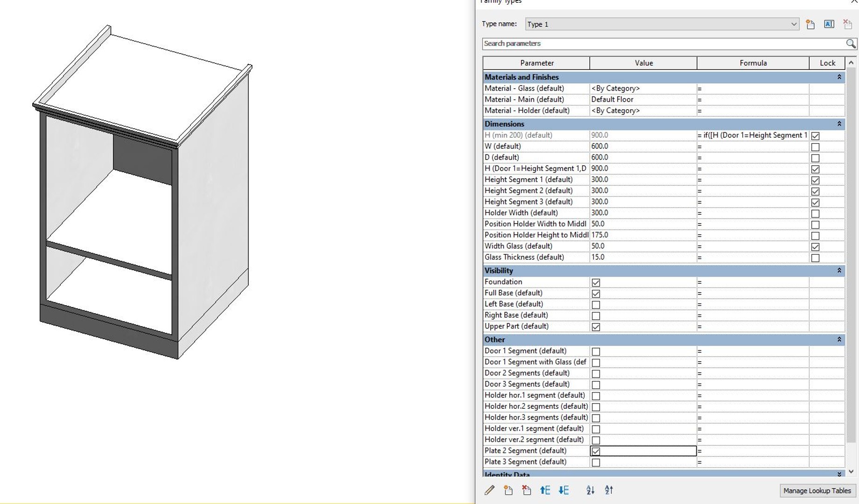Enable Door 1 Segment with Glass checkbox
This screenshot has height=504, width=859.
tap(596, 363)
